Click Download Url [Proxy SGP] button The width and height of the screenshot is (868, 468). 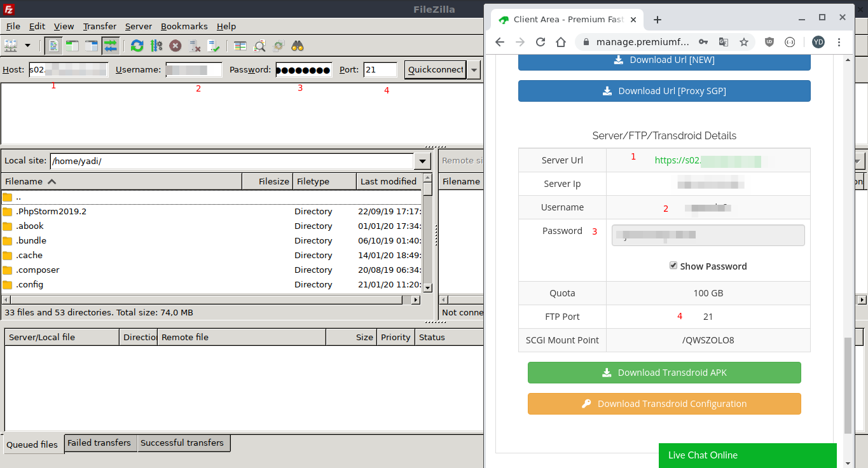coord(665,91)
